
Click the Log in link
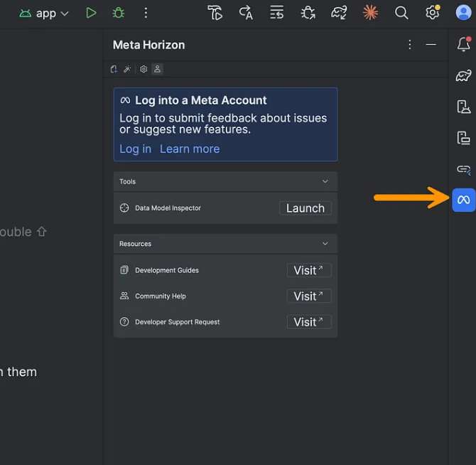click(x=136, y=149)
